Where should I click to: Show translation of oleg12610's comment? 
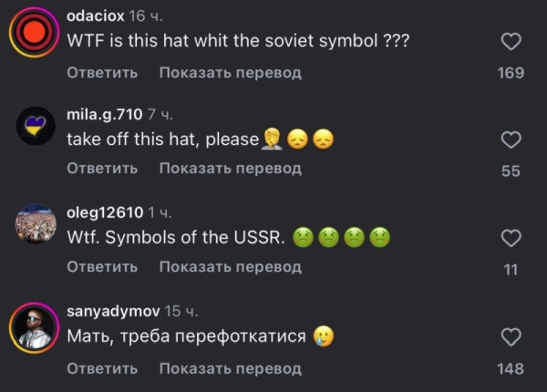231,267
